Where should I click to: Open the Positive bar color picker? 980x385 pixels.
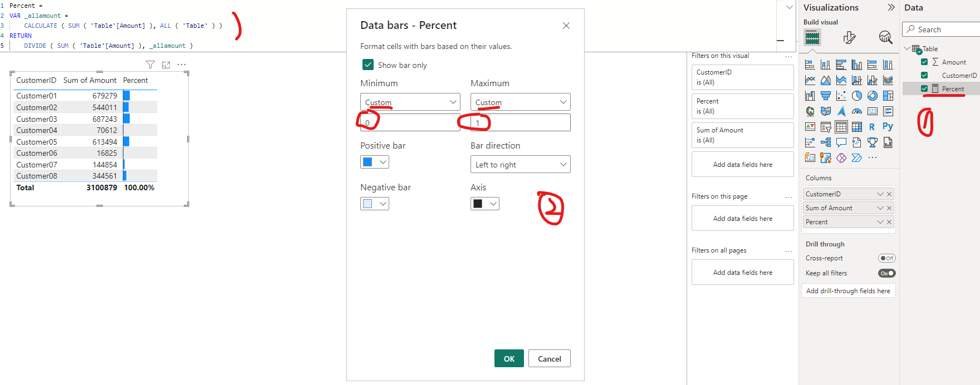[374, 162]
